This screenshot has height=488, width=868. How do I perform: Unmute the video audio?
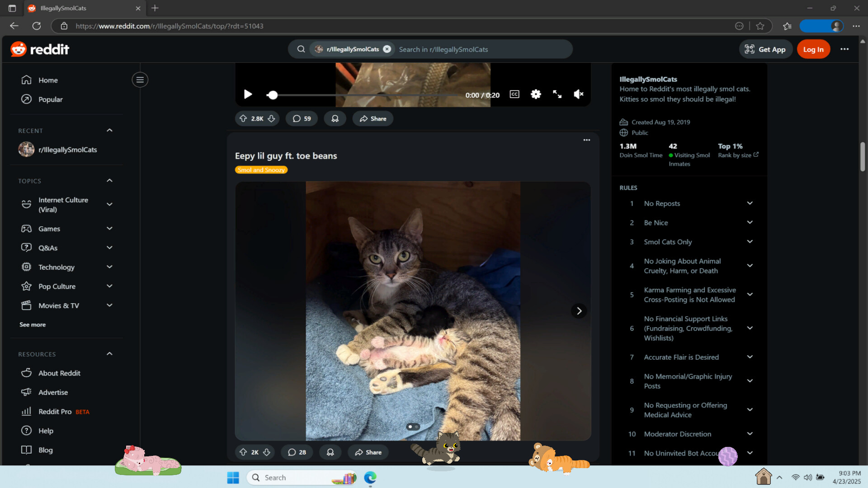pos(579,94)
